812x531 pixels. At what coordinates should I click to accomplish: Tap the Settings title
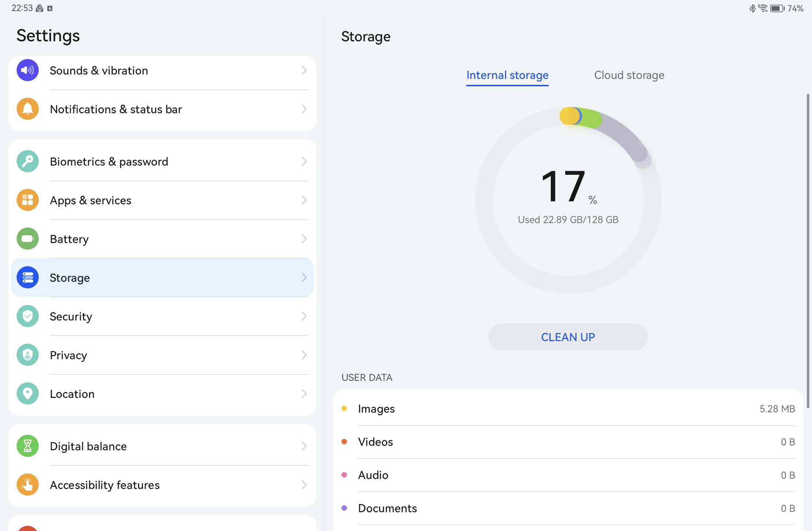48,36
